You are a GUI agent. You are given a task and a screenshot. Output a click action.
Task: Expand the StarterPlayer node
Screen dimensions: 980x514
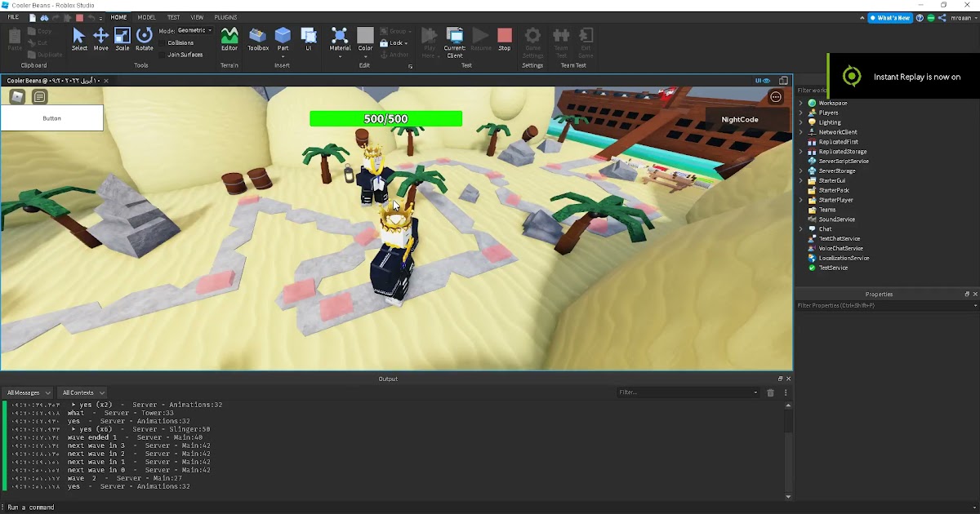pyautogui.click(x=801, y=200)
